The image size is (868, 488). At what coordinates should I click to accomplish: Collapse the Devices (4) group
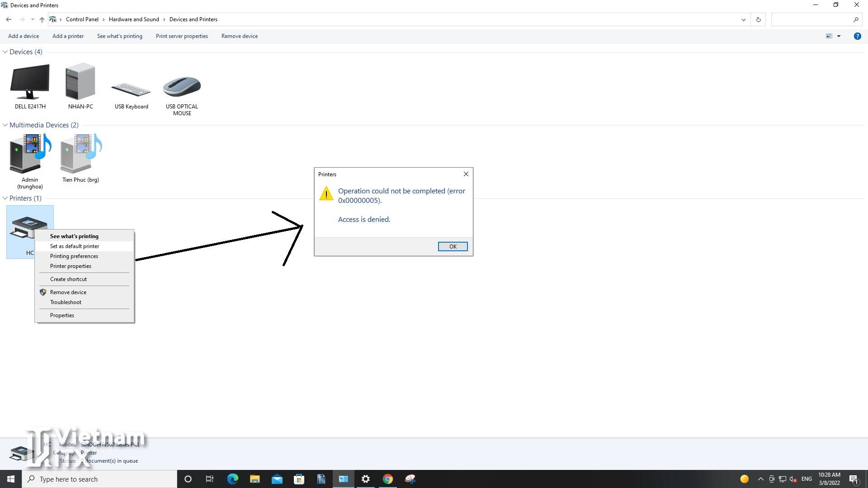click(x=5, y=52)
